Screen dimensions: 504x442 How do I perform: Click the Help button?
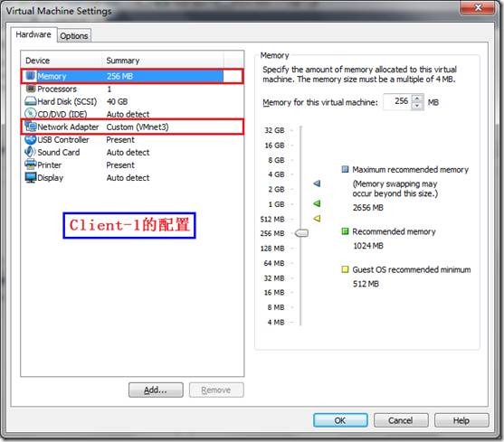point(461,420)
